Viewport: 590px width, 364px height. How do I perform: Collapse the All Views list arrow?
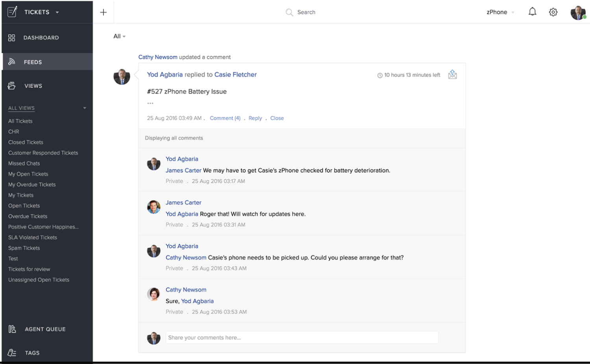tap(85, 108)
